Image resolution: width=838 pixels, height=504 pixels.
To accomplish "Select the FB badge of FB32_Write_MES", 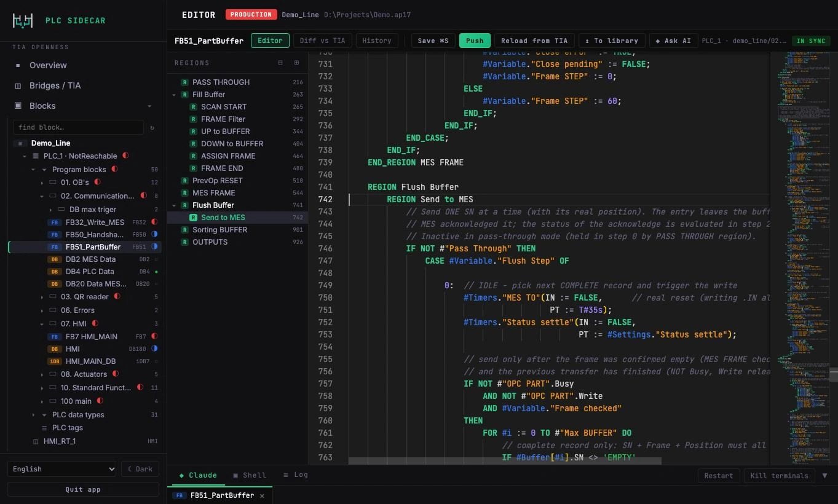I will [55, 222].
